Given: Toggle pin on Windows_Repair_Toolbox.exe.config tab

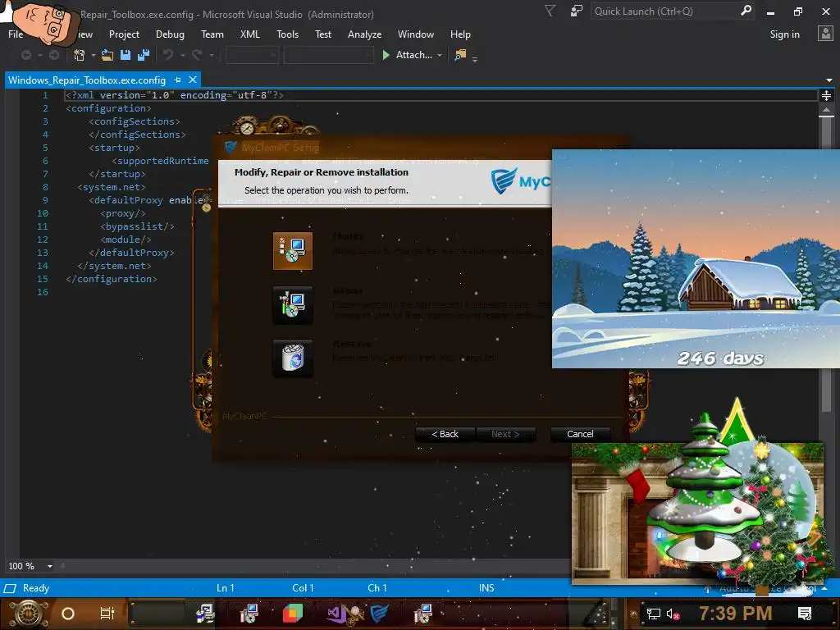Looking at the screenshot, I should (177, 80).
